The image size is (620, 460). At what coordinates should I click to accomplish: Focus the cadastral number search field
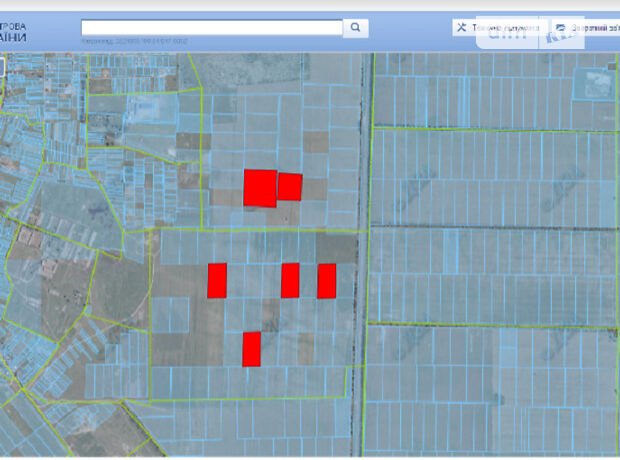click(211, 28)
